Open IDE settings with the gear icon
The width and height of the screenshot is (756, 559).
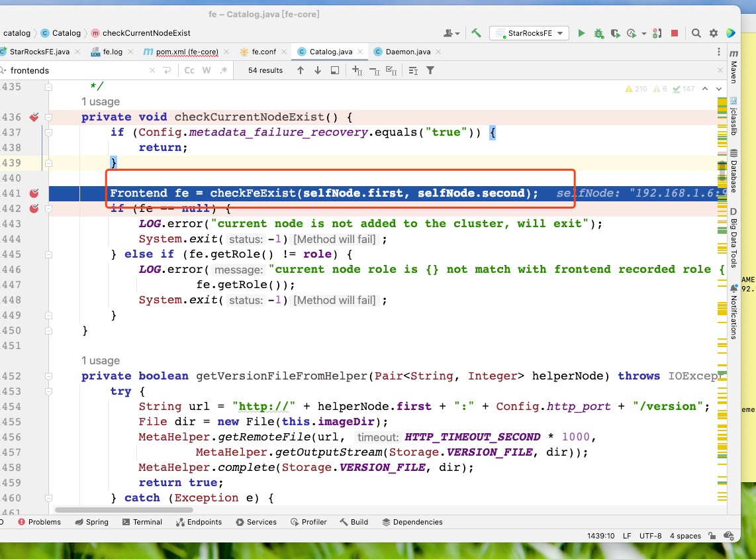[x=714, y=33]
